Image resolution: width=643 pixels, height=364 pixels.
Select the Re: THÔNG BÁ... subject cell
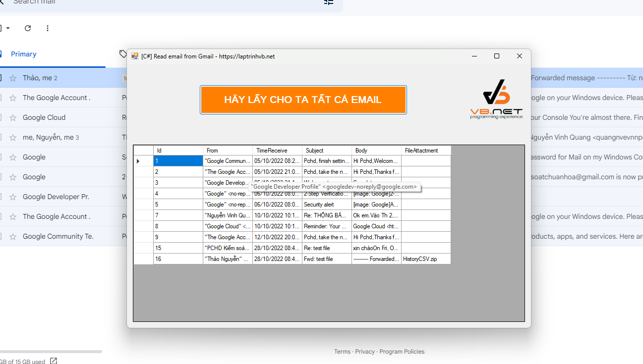coord(327,215)
